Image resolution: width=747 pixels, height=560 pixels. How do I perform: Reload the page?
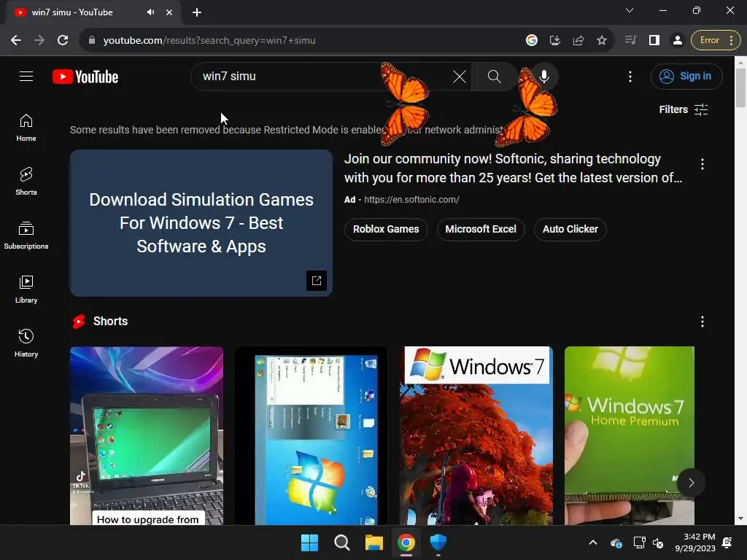click(63, 41)
